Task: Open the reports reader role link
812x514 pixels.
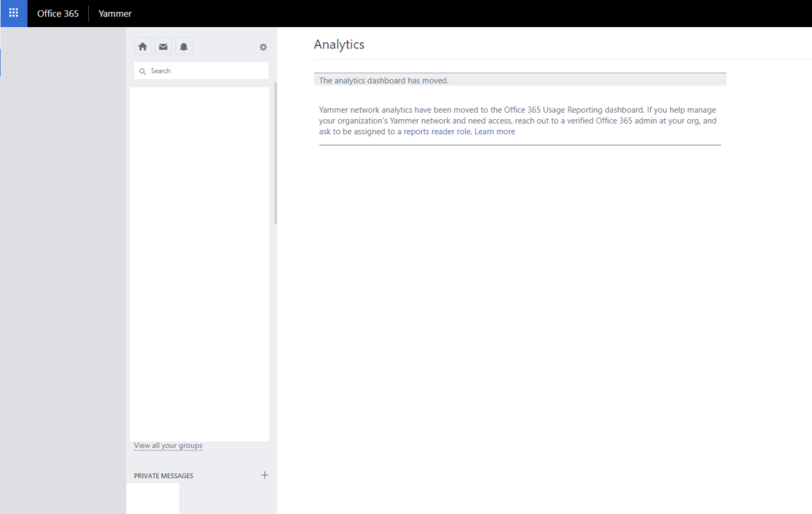Action: (437, 132)
